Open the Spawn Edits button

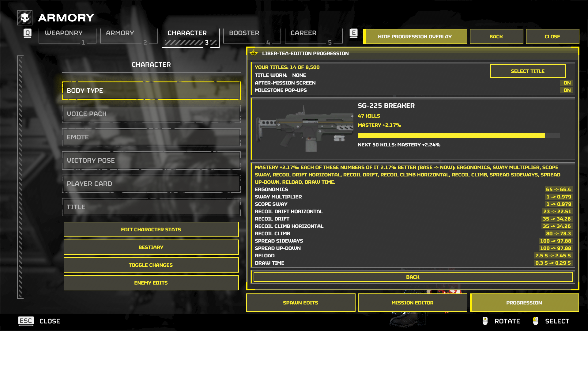coord(301,303)
